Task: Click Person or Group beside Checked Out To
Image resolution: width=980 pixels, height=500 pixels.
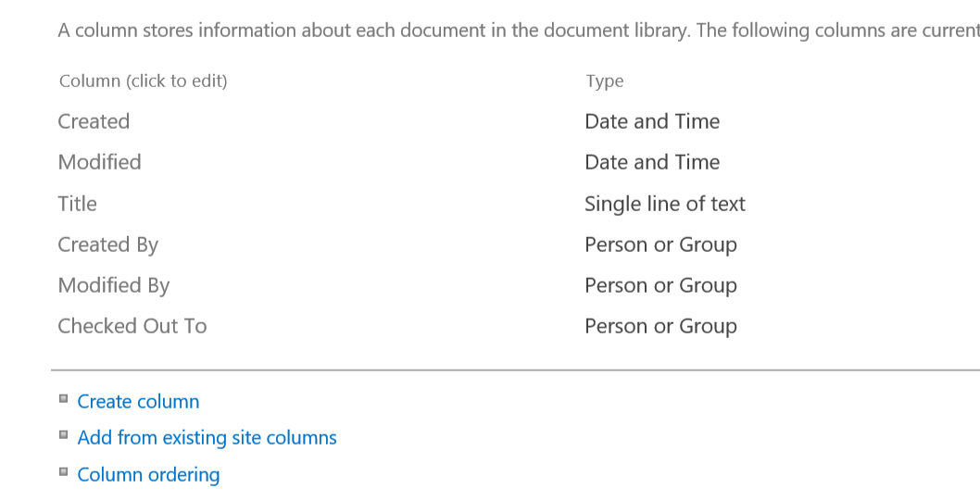Action: pyautogui.click(x=660, y=326)
